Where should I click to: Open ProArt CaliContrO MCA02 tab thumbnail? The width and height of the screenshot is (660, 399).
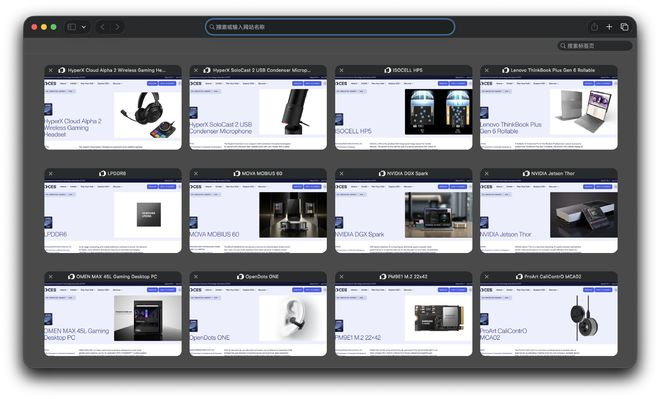[x=549, y=319]
